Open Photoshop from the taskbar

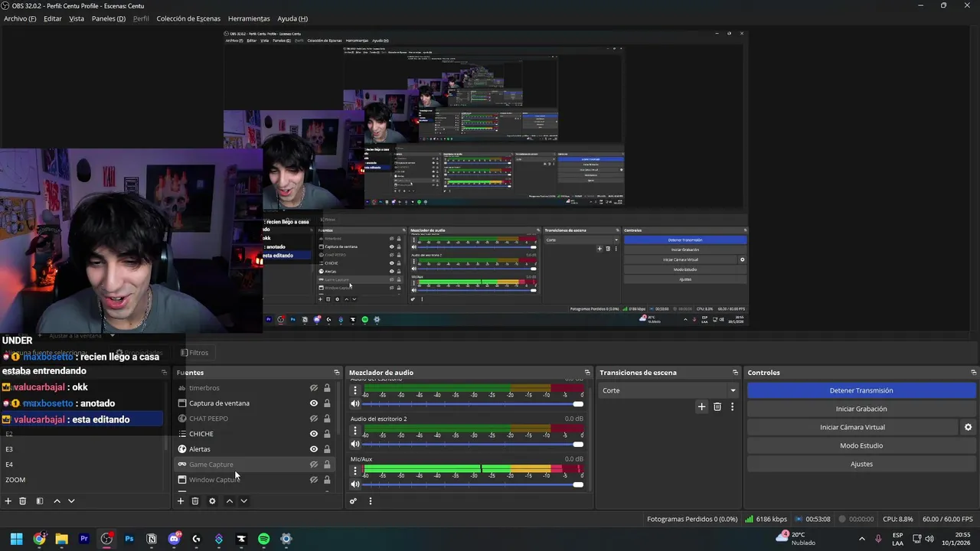click(129, 539)
